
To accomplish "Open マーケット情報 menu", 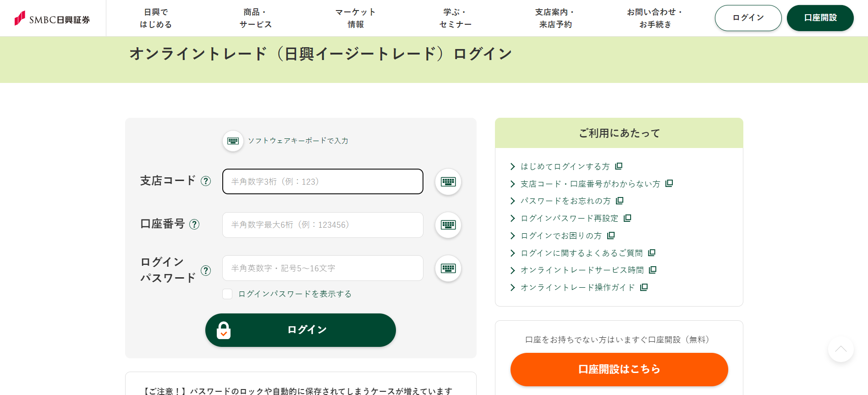I will pyautogui.click(x=356, y=18).
